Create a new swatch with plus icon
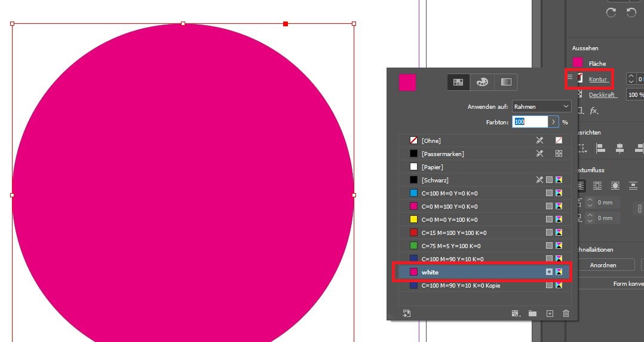Viewport: 644px width, 342px height. (550, 313)
